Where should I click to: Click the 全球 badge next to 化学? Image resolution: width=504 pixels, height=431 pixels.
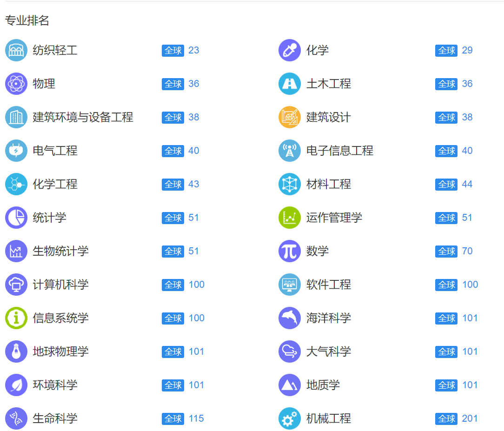446,50
